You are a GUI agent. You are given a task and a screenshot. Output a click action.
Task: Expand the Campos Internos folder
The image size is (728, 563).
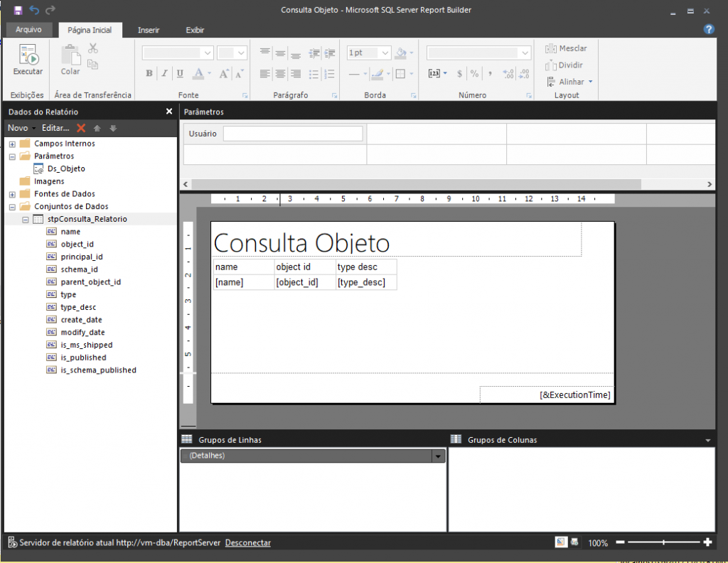pos(12,144)
